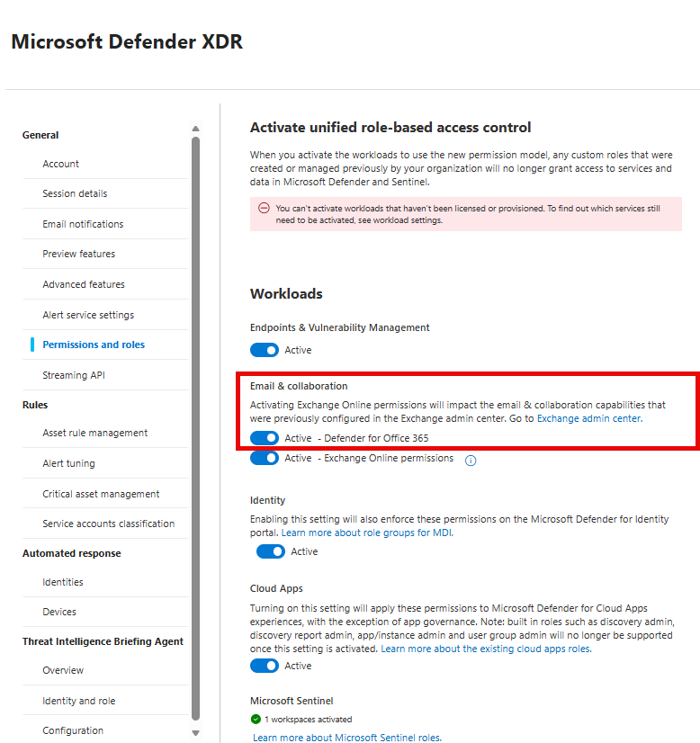Click the green check icon for Sentinel workspaces

[256, 719]
